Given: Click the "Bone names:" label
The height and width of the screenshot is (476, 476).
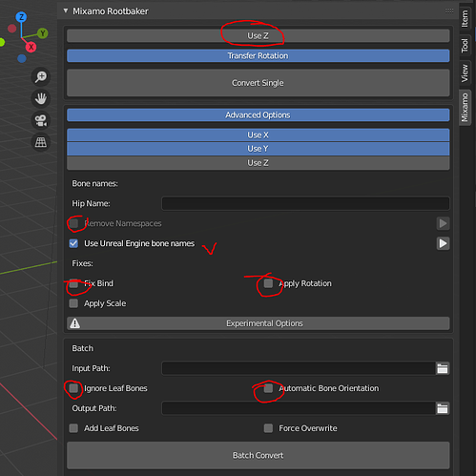Looking at the screenshot, I should [x=94, y=184].
